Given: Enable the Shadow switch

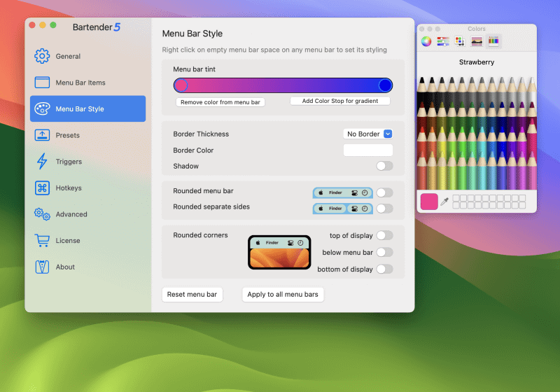Looking at the screenshot, I should (384, 166).
